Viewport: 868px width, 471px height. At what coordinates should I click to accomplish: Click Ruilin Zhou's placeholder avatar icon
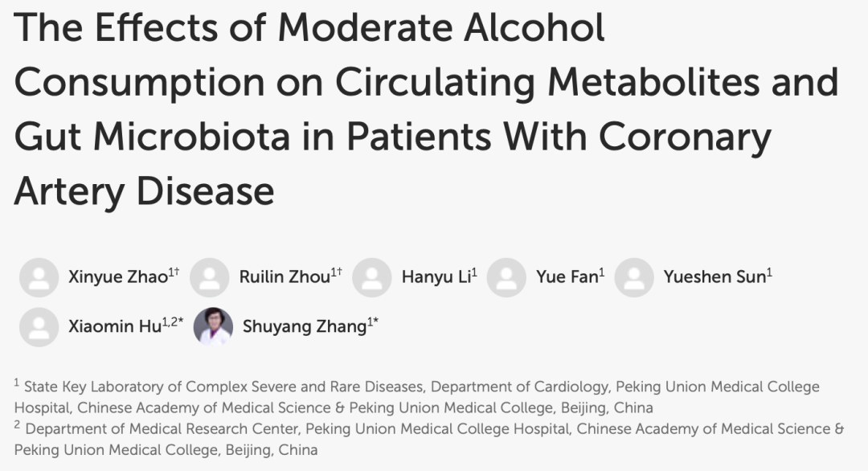[x=210, y=277]
